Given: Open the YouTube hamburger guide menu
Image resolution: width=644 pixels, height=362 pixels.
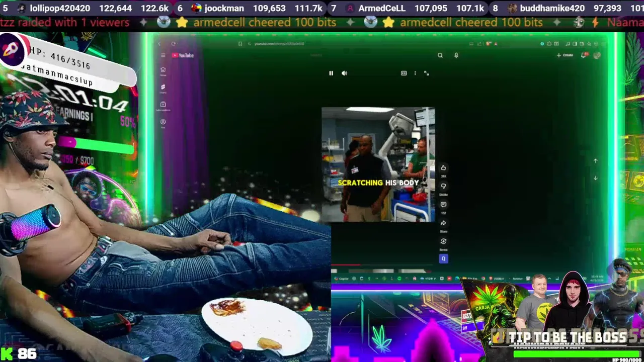Looking at the screenshot, I should pos(163,55).
